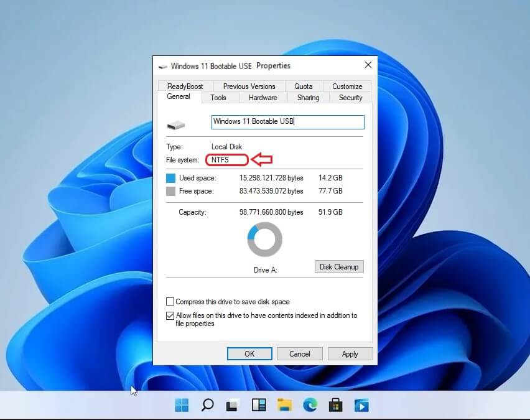Click the Widgets icon on the taskbar
Screen dimensions: 530x420
point(259,404)
